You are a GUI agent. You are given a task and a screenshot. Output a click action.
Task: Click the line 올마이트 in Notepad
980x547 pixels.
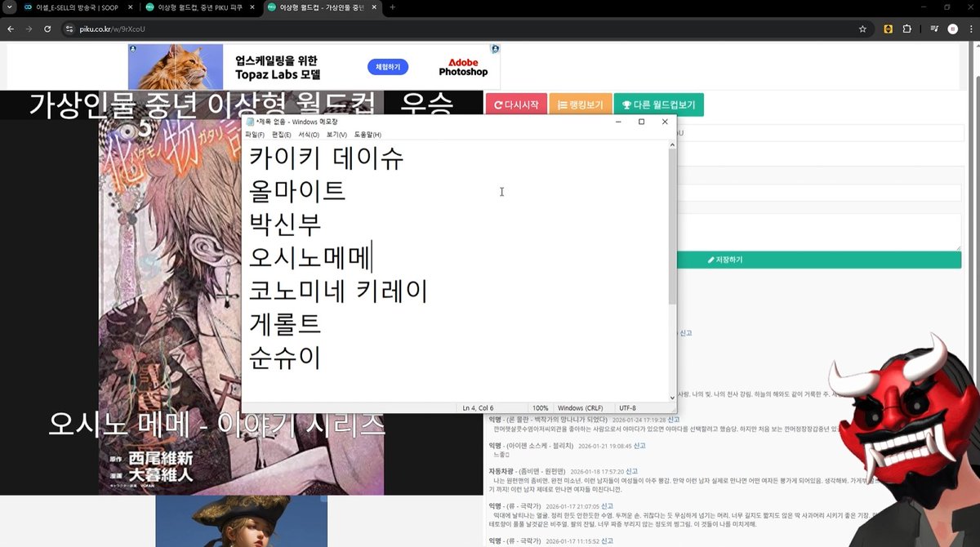click(x=297, y=191)
